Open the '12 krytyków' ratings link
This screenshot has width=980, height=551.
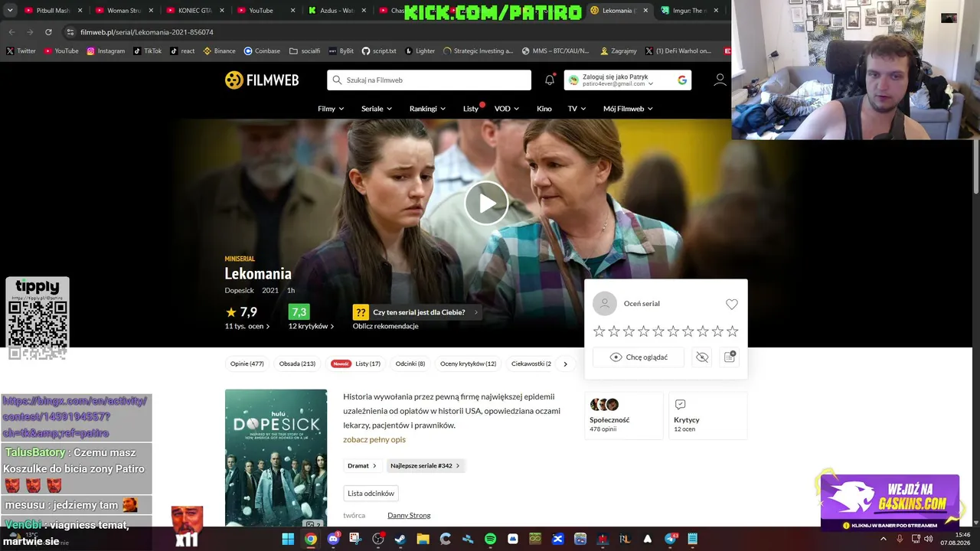(311, 326)
